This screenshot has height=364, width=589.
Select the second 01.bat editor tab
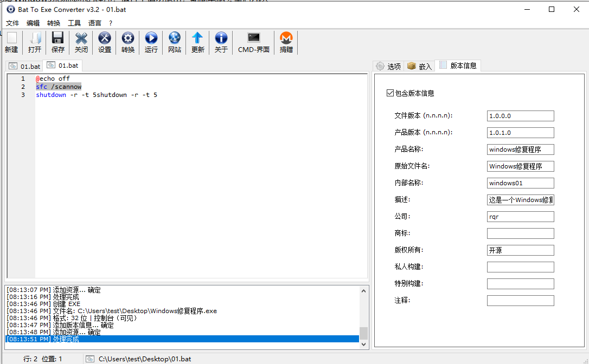62,66
